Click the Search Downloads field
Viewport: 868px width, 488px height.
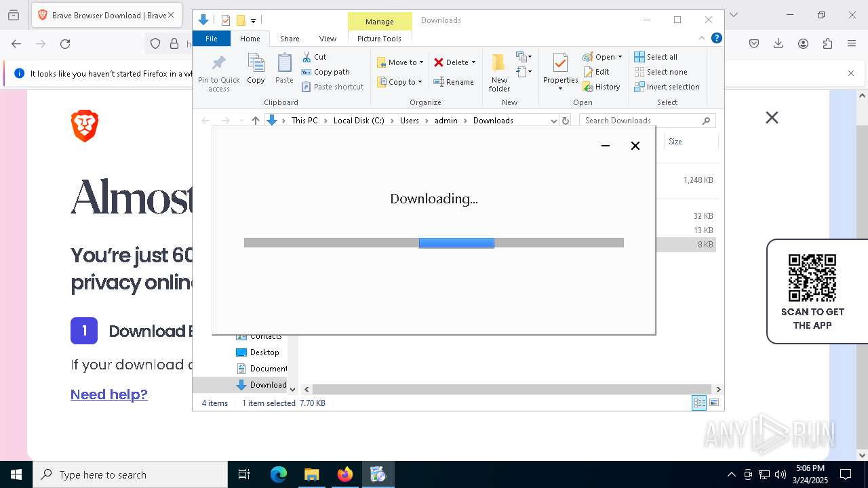pos(647,121)
